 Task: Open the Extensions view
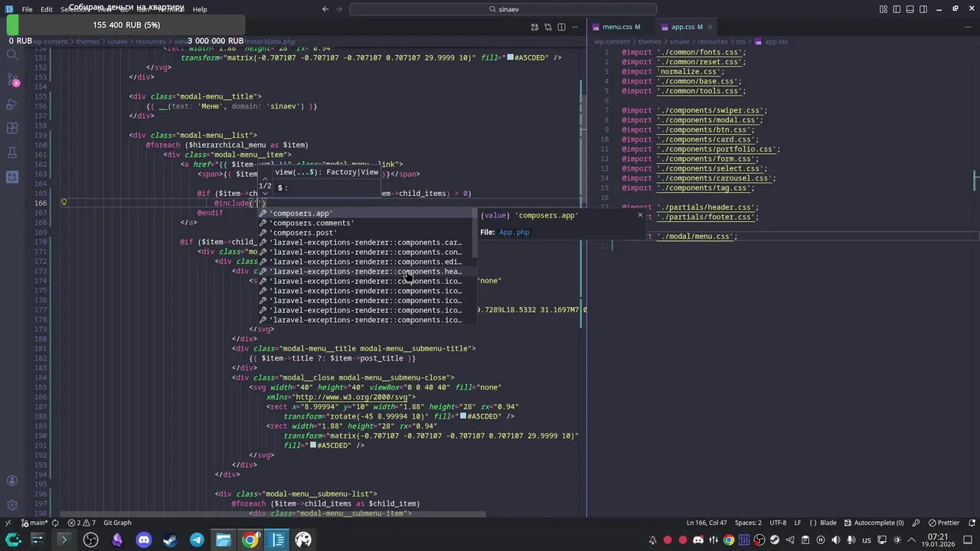[x=11, y=129]
